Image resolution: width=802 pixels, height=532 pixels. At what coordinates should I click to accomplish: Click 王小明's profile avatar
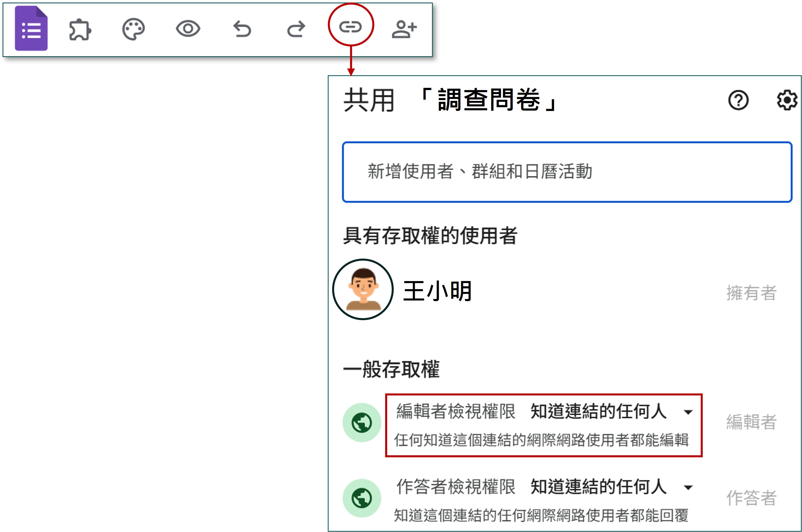pos(363,289)
